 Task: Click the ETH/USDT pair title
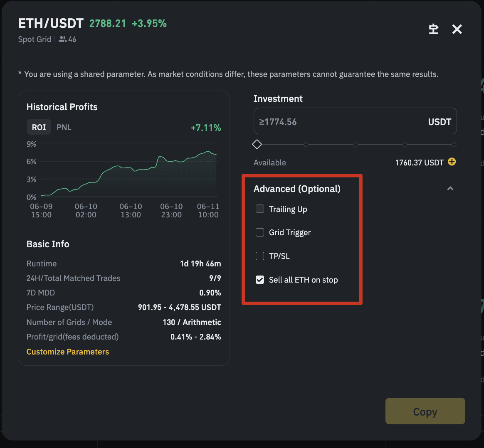pyautogui.click(x=50, y=23)
